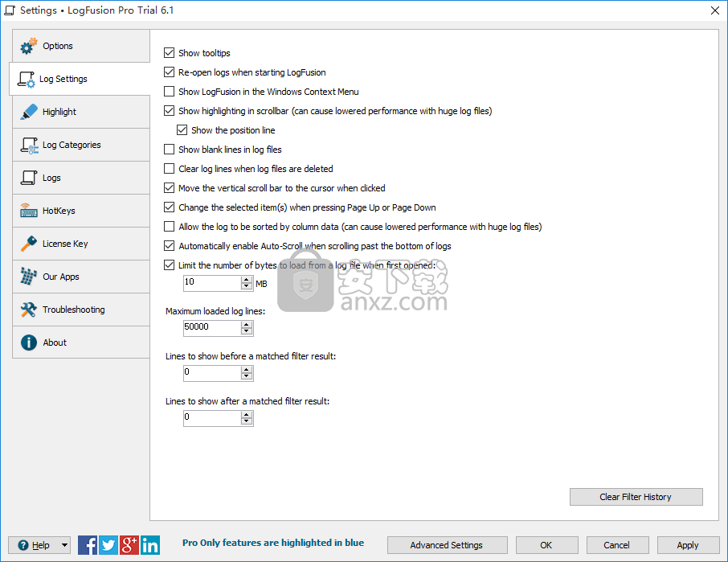Viewport: 728px width, 562px height.
Task: Toggle Change selected item on Page Up/Down
Action: point(169,207)
